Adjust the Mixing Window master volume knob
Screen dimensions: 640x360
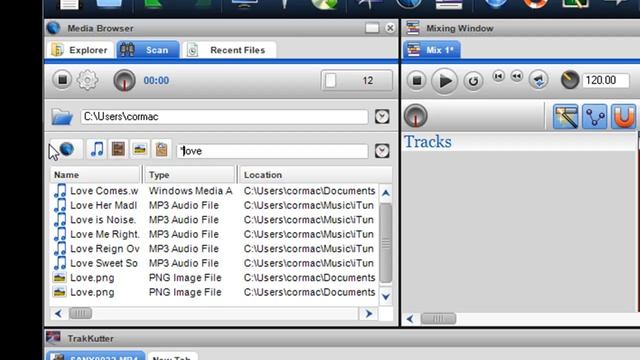416,116
